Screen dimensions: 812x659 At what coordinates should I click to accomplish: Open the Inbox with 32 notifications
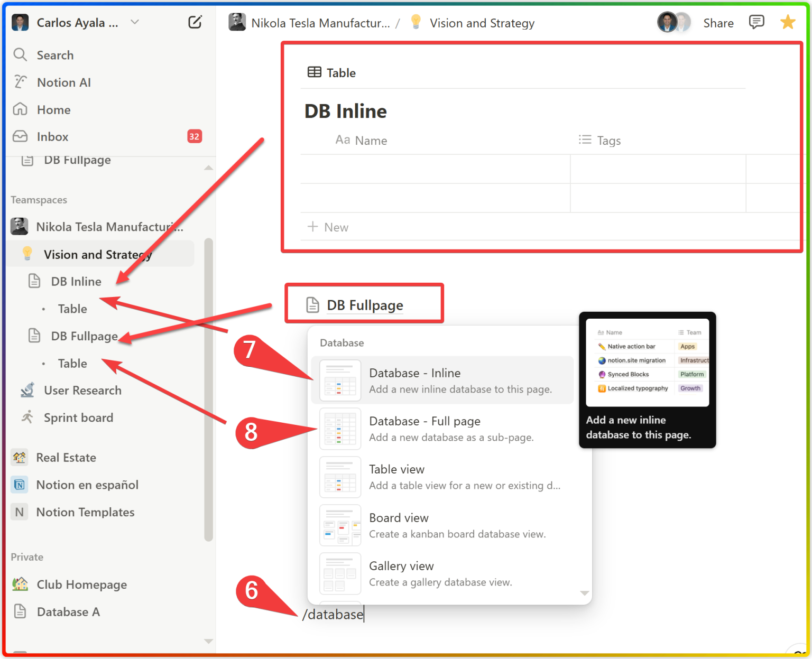pos(52,136)
